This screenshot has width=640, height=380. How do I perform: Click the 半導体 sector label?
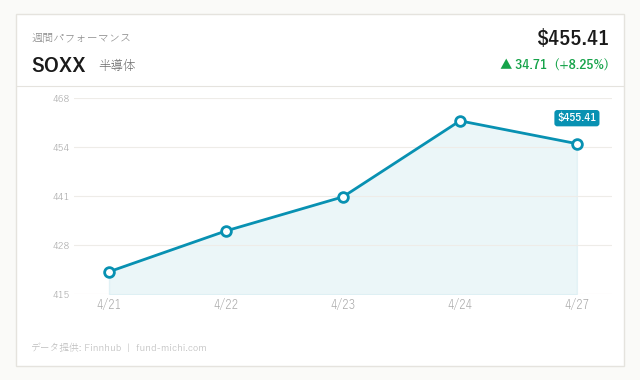pyautogui.click(x=117, y=65)
